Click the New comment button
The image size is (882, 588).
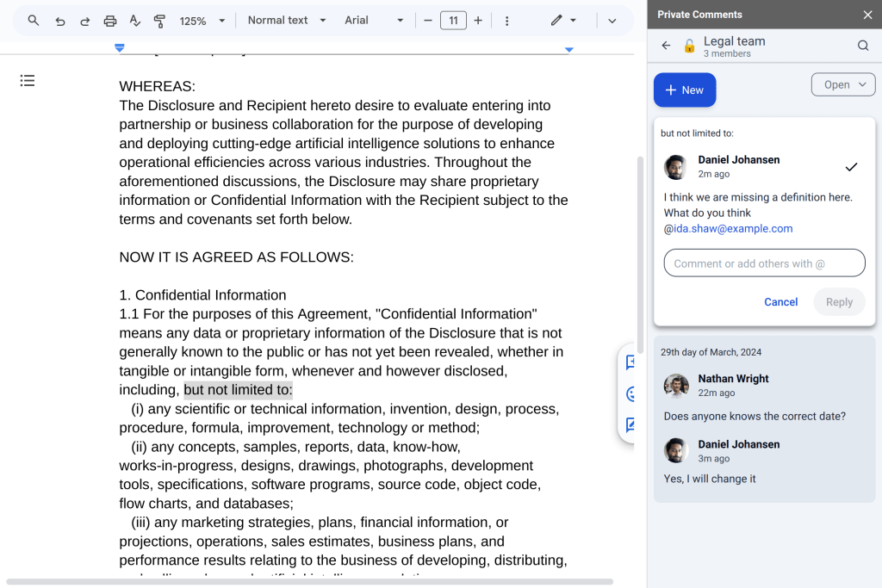pyautogui.click(x=685, y=90)
